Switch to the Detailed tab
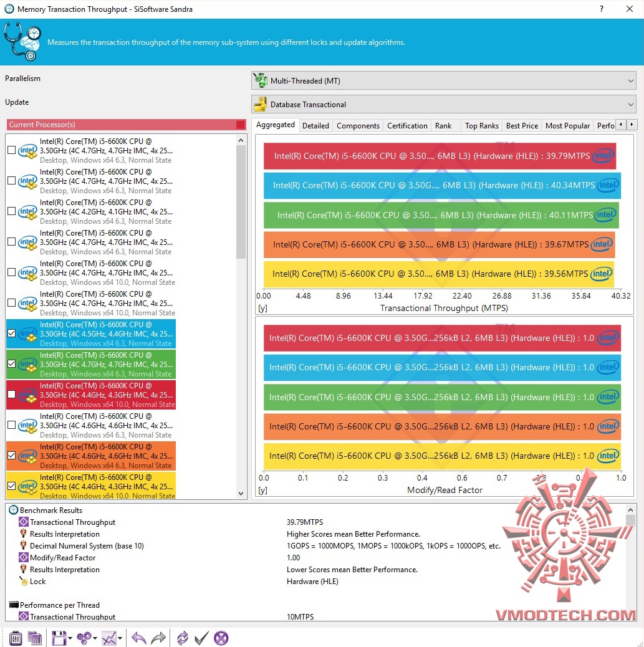This screenshot has height=647, width=644. click(316, 126)
